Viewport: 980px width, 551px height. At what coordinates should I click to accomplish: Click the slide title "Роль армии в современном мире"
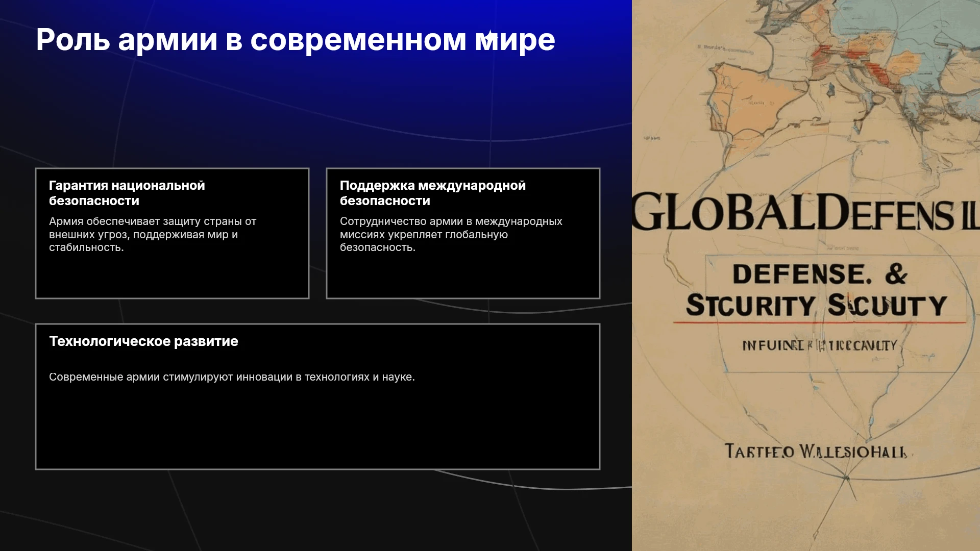coord(296,40)
